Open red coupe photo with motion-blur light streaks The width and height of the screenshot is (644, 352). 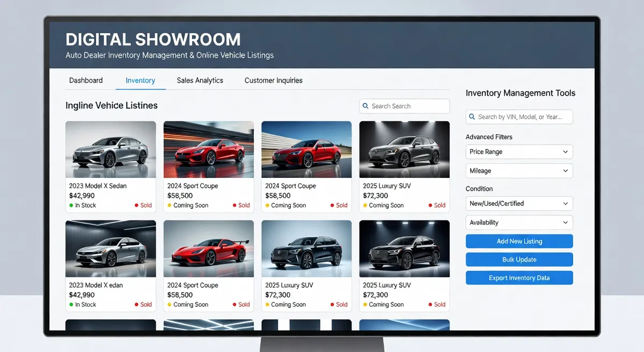208,149
